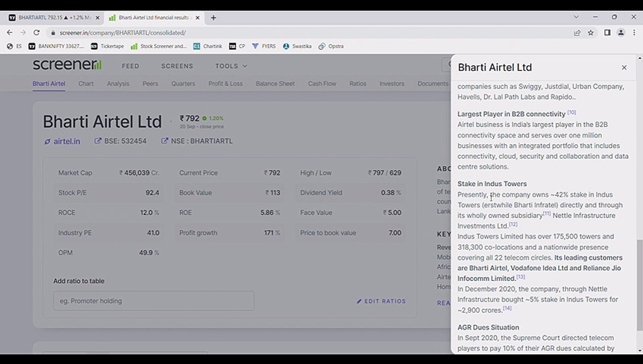Click the Stock P/E value 92.4

pyautogui.click(x=152, y=193)
